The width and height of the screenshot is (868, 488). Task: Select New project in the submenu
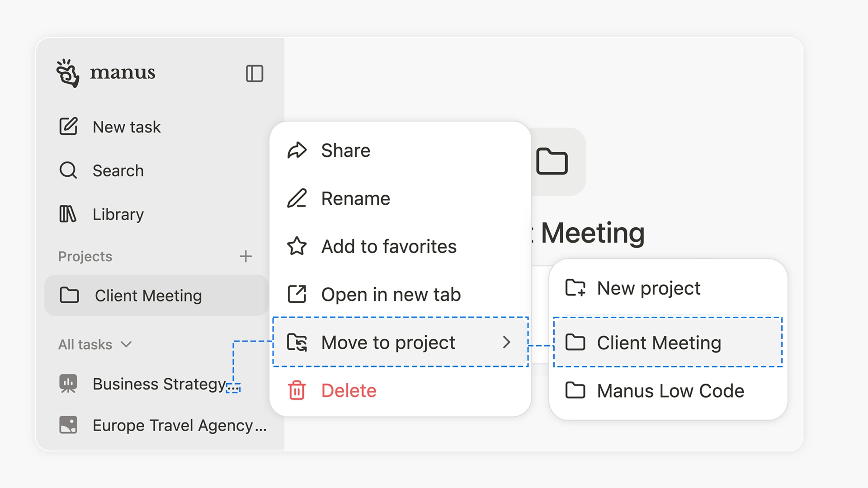coord(648,288)
